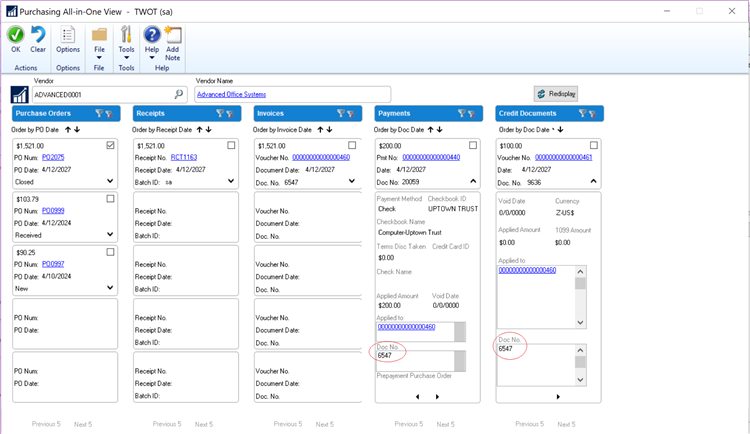
Task: Open the Tools dropdown menu
Action: pyautogui.click(x=126, y=48)
